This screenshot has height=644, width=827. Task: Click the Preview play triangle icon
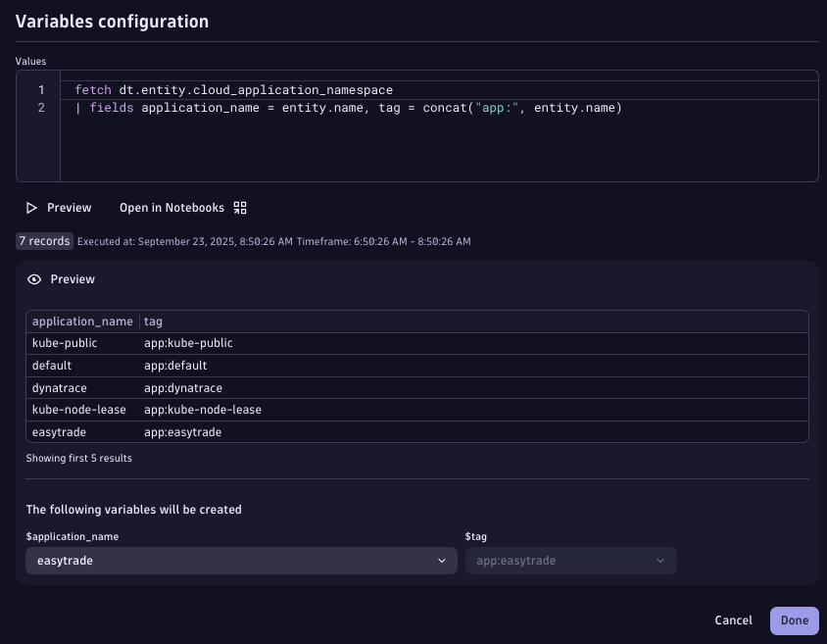32,208
